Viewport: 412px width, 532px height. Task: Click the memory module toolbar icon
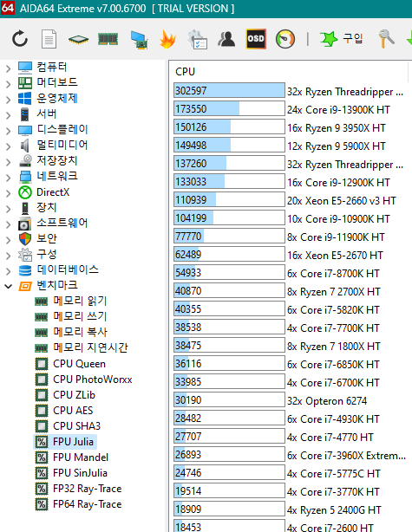(108, 39)
